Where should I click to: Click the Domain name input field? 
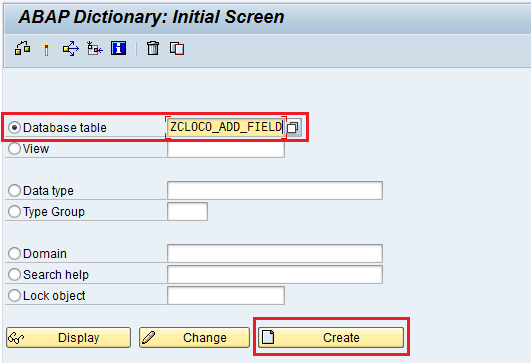[275, 253]
